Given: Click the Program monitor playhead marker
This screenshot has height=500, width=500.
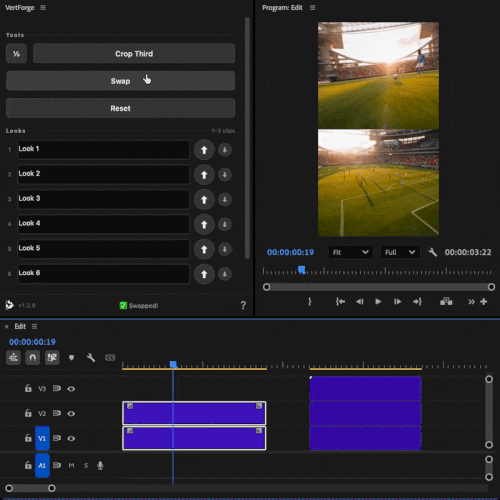Looking at the screenshot, I should tap(302, 270).
